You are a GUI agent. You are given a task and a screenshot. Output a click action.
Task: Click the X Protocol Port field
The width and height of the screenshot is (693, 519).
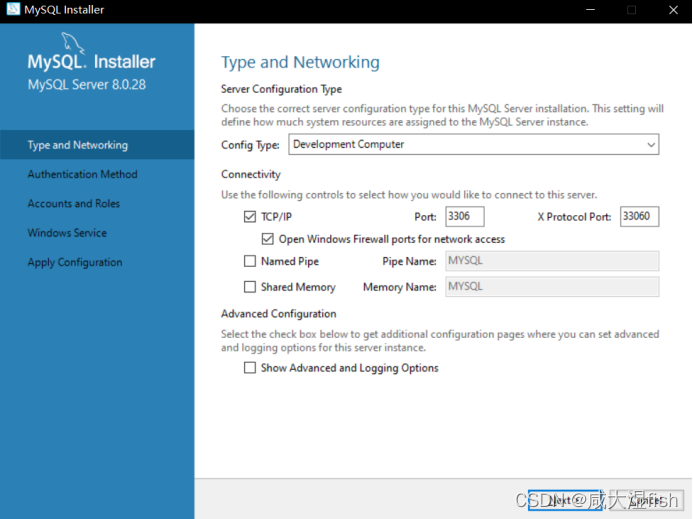click(x=639, y=216)
